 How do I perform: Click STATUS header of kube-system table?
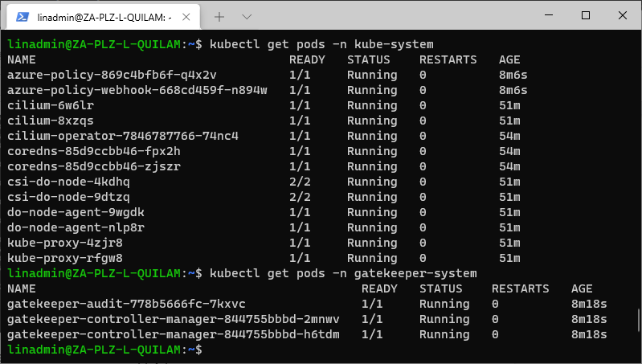pos(369,59)
